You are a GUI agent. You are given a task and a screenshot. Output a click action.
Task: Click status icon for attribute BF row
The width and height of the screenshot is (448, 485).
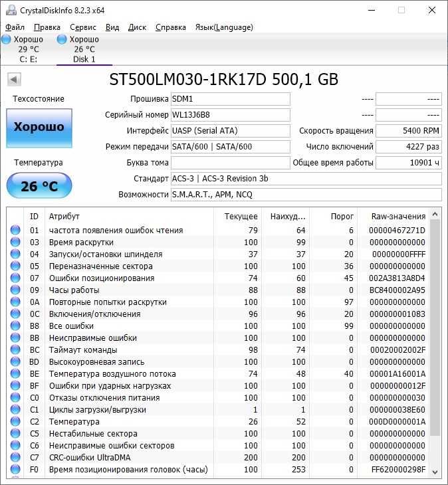(15, 385)
